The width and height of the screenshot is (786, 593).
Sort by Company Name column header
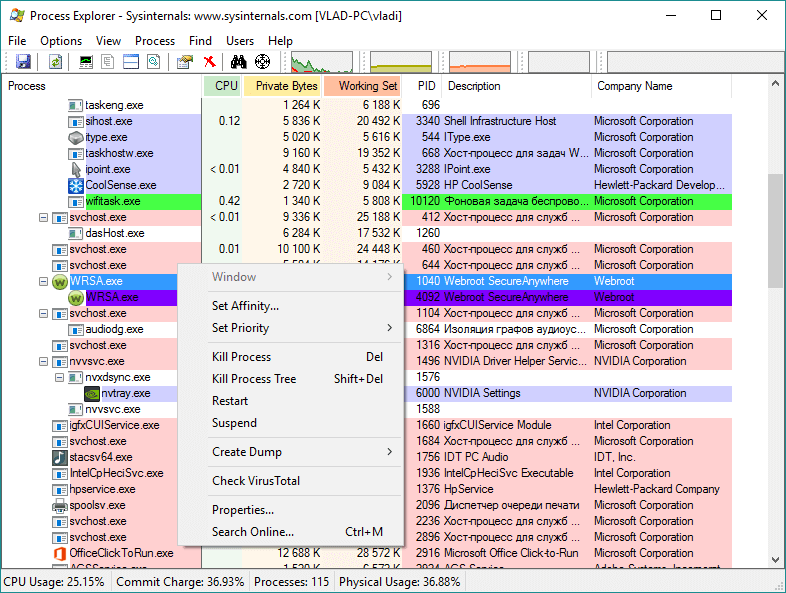(x=662, y=86)
